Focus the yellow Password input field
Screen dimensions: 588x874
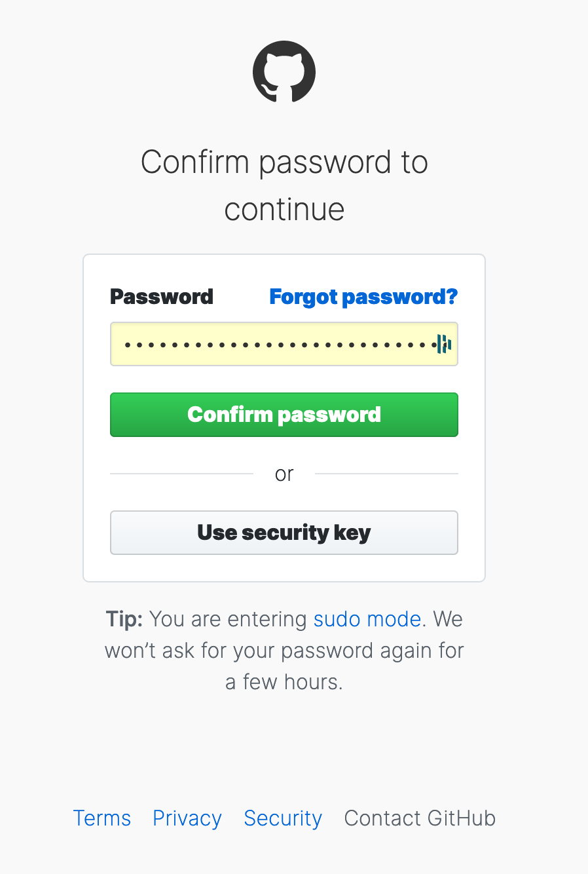pos(284,344)
